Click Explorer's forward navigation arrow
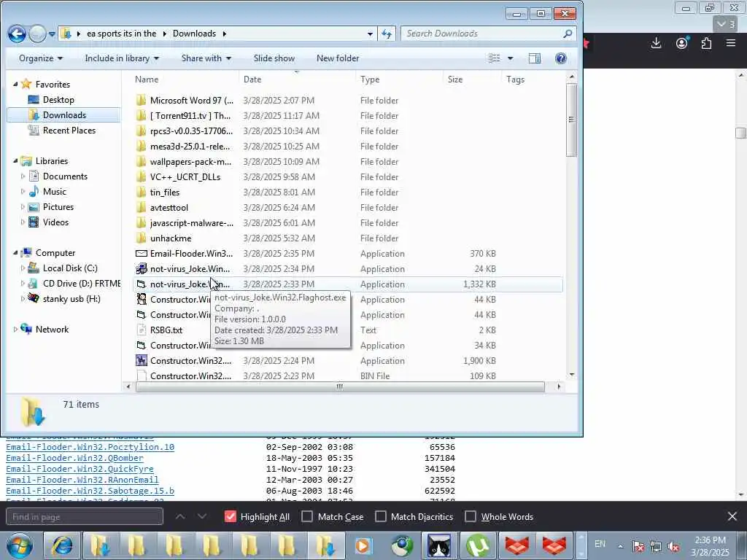 pyautogui.click(x=37, y=34)
